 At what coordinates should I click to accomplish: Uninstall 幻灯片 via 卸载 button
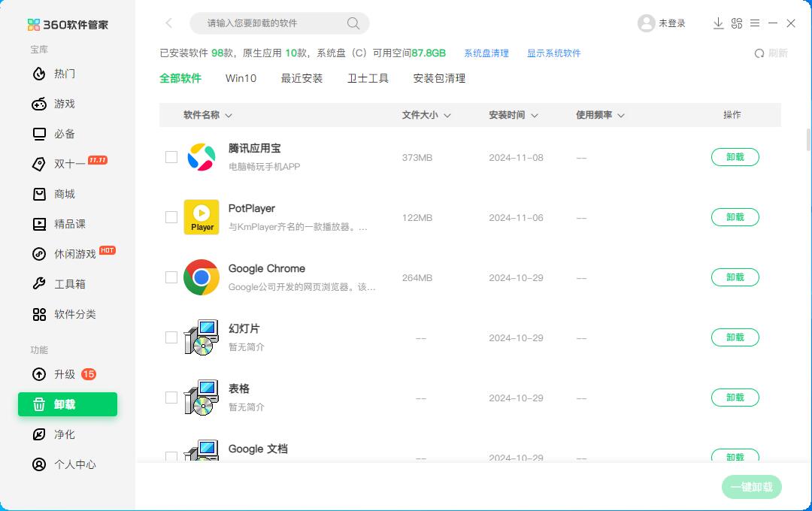735,337
